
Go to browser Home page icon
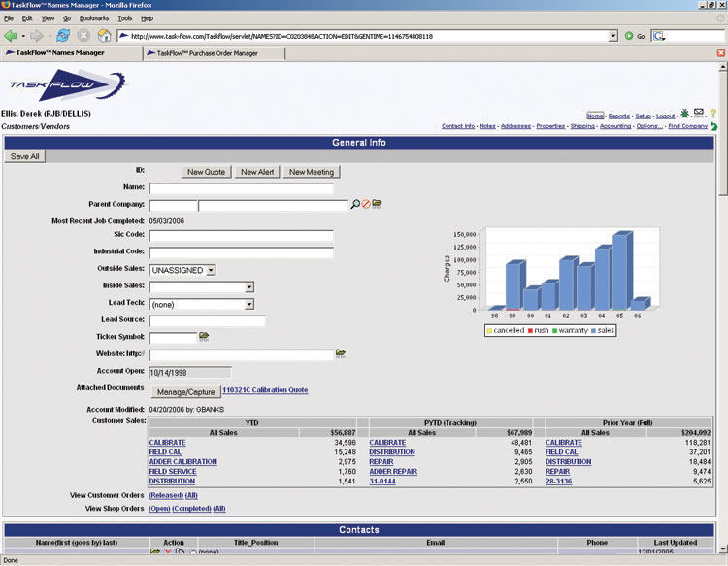coord(105,36)
